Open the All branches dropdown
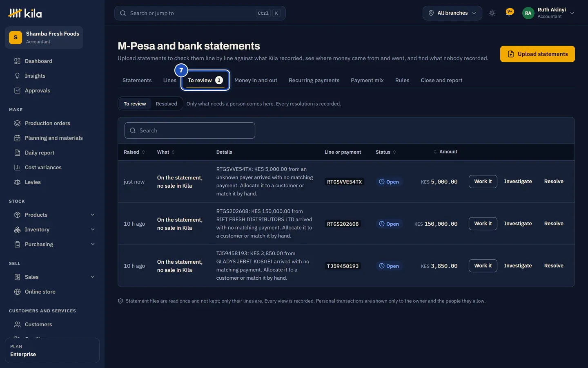This screenshot has height=368, width=588. pos(452,13)
